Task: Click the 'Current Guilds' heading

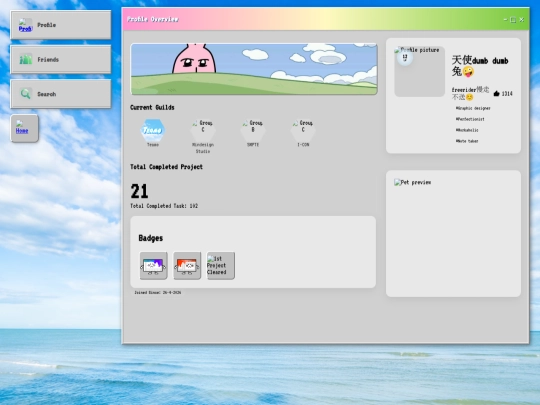Action: (x=152, y=107)
